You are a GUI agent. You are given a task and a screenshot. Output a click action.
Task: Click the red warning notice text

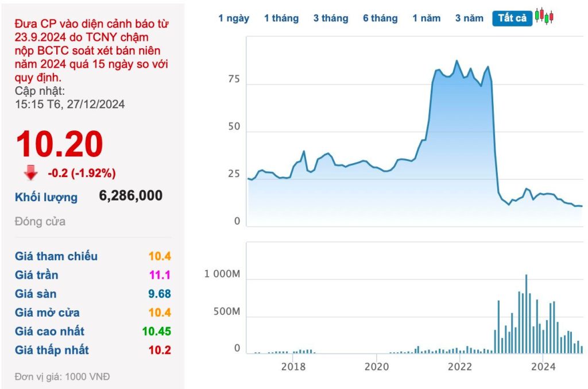tap(92, 51)
